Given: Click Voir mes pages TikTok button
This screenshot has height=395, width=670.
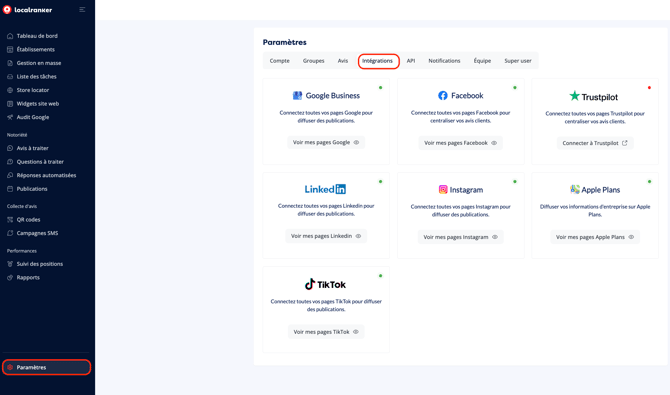Looking at the screenshot, I should [x=326, y=332].
